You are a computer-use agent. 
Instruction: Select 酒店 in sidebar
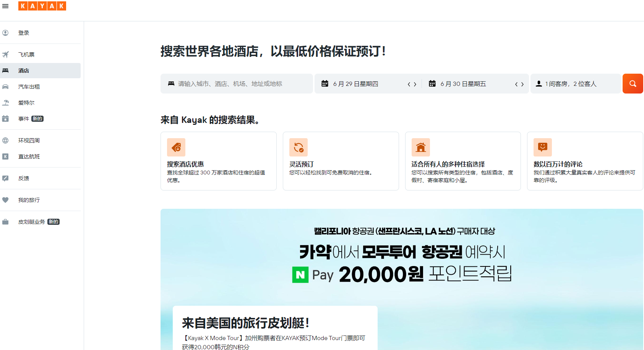(40, 71)
